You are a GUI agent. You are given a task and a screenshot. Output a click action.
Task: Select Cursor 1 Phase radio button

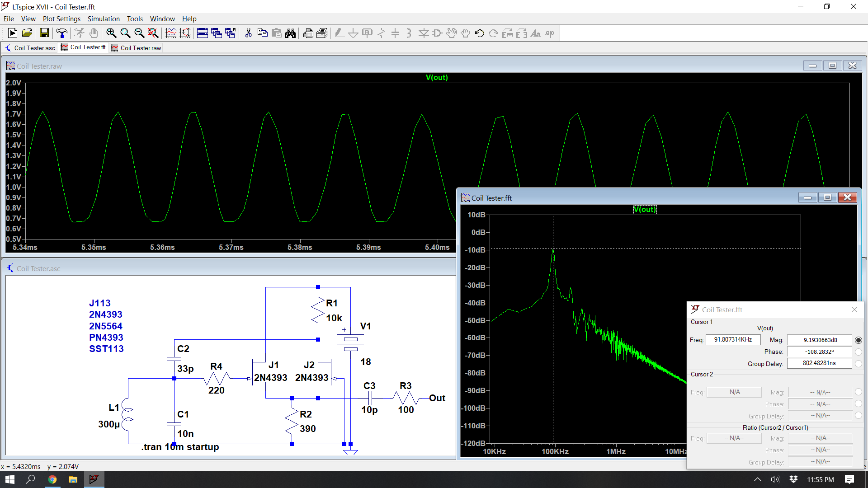pyautogui.click(x=858, y=352)
